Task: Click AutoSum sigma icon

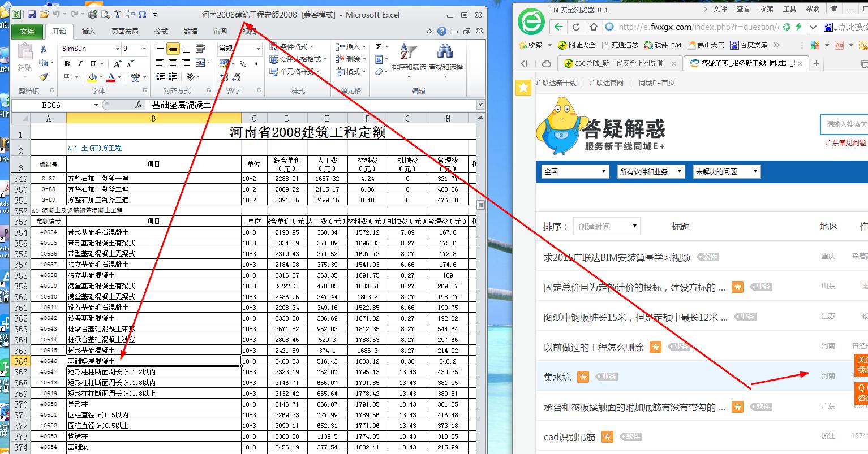Action: point(379,47)
